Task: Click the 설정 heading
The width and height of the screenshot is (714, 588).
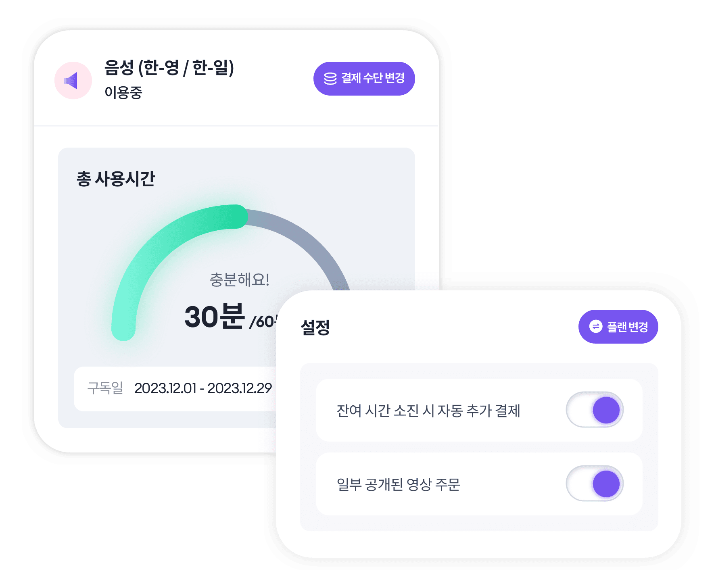Action: pyautogui.click(x=315, y=327)
